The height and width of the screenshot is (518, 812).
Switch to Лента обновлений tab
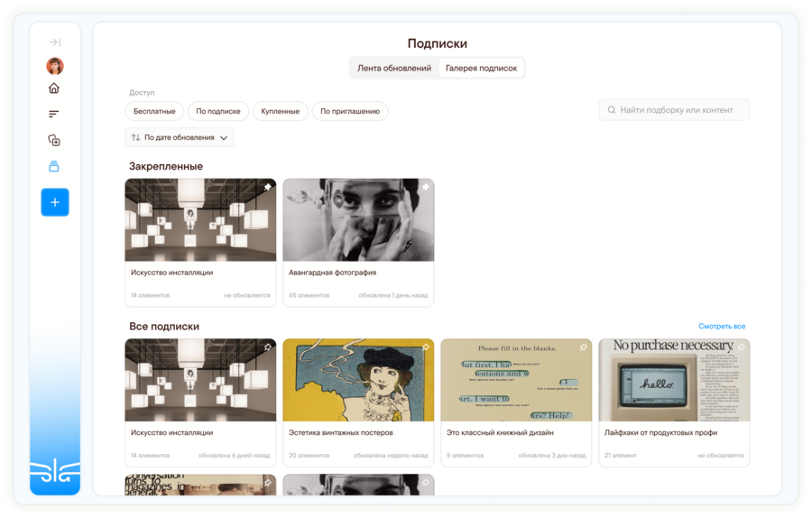[x=394, y=68]
